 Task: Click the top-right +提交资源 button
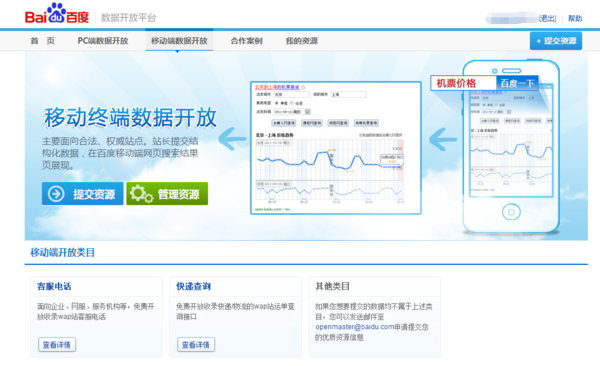tap(556, 41)
